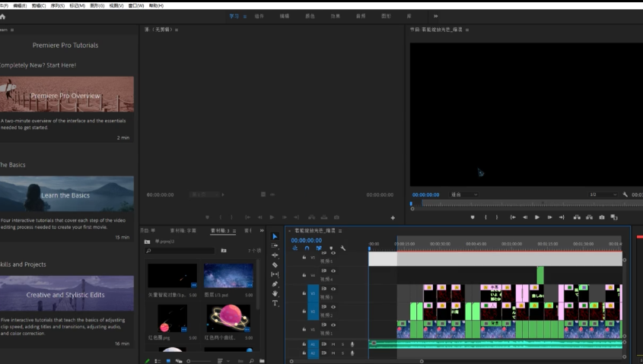This screenshot has width=643, height=364.
Task: Add marker in Program monitor
Action: (473, 217)
